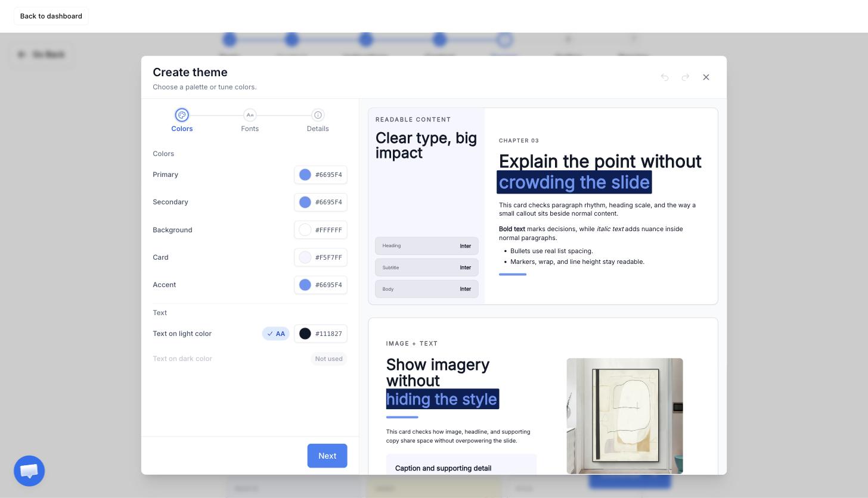Select the Heading Inter font row
Image resolution: width=868 pixels, height=498 pixels.
click(427, 246)
